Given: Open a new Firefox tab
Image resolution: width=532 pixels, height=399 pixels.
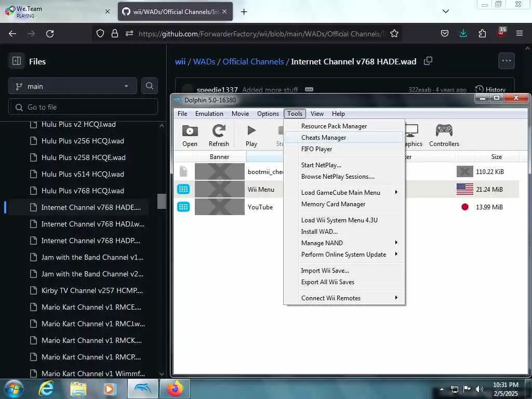Looking at the screenshot, I should coord(244,12).
